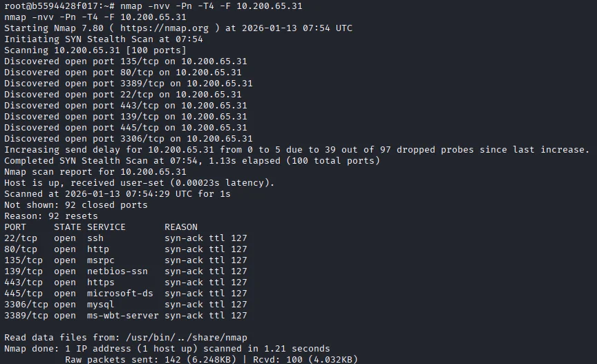Click the 139/tcp netbios-ssn table row

coord(125,271)
